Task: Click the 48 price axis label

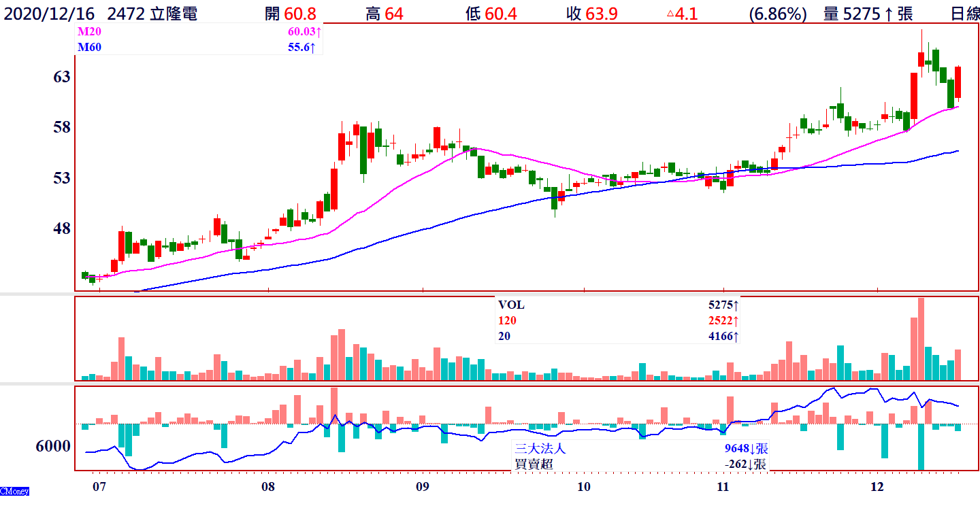Action: (62, 228)
